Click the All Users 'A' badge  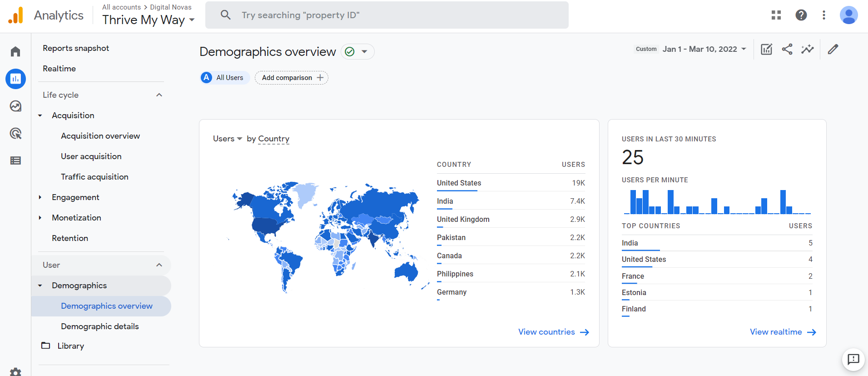coord(207,78)
